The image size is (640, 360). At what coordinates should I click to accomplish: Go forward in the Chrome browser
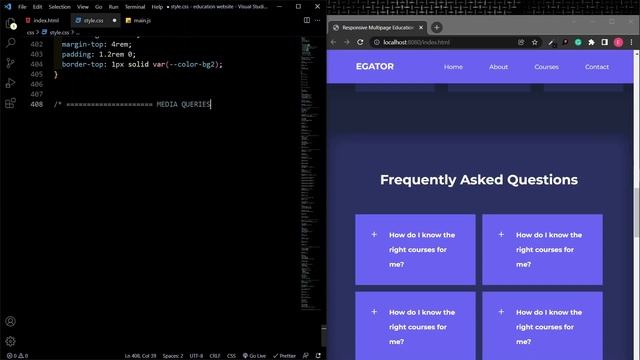click(347, 42)
